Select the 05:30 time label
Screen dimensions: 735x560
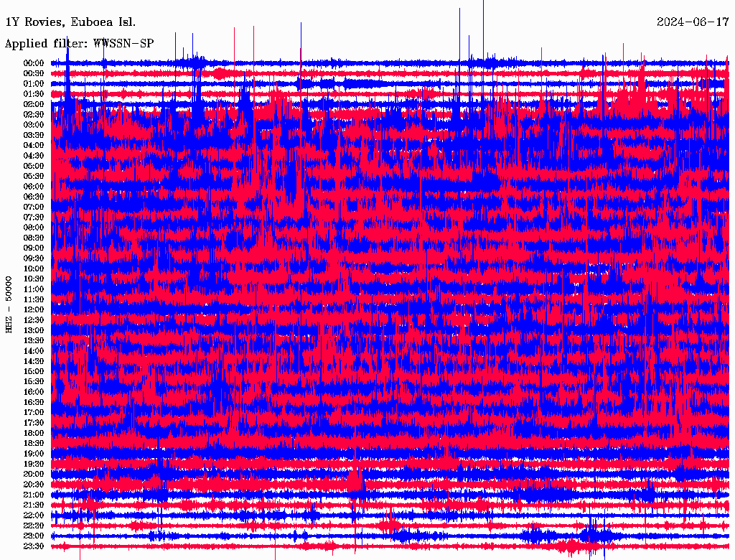(34, 177)
